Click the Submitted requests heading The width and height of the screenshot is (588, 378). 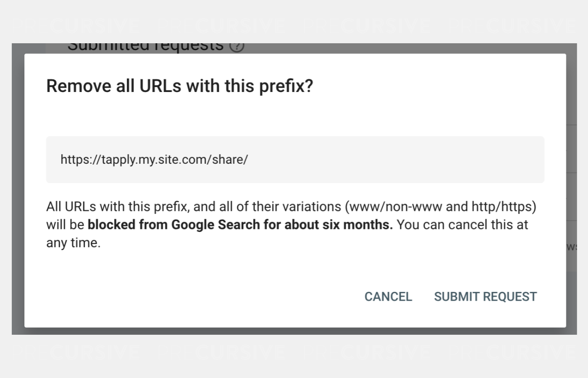(146, 45)
